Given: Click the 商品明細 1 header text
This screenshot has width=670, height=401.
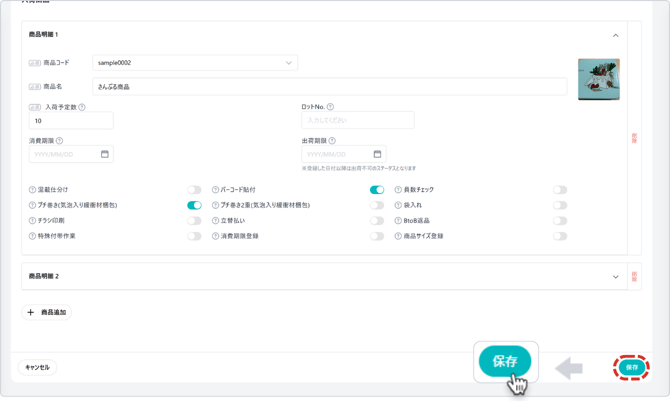Looking at the screenshot, I should point(43,35).
